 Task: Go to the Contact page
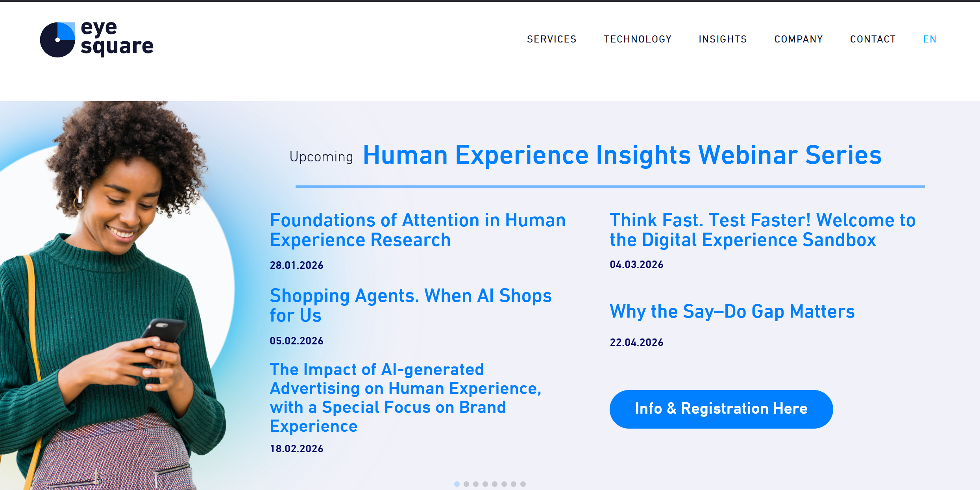point(873,39)
